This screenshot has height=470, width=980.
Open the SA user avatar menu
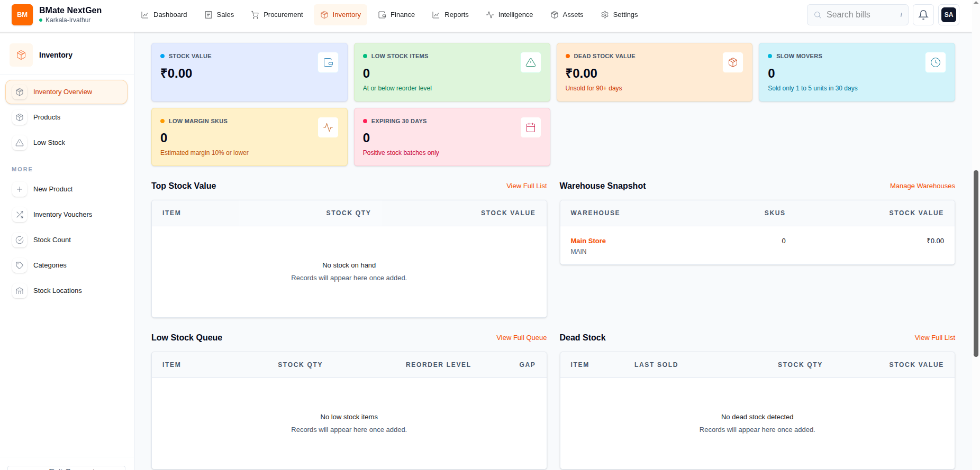pos(949,15)
